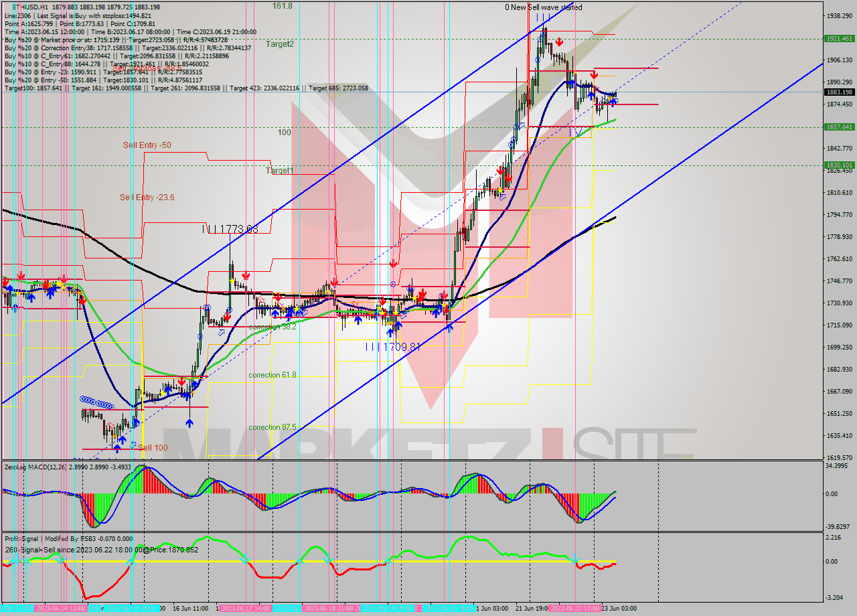
Task: Click the current price tag 1883.198
Action: coord(839,92)
